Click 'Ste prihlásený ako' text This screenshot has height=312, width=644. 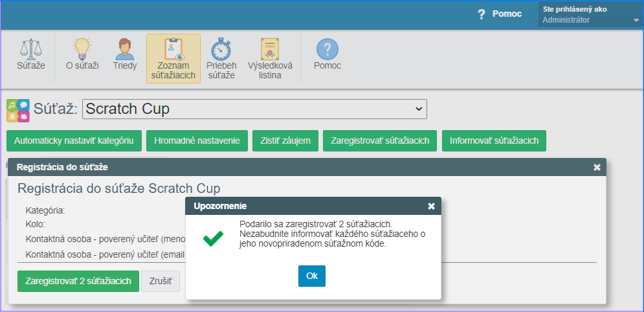coord(575,10)
